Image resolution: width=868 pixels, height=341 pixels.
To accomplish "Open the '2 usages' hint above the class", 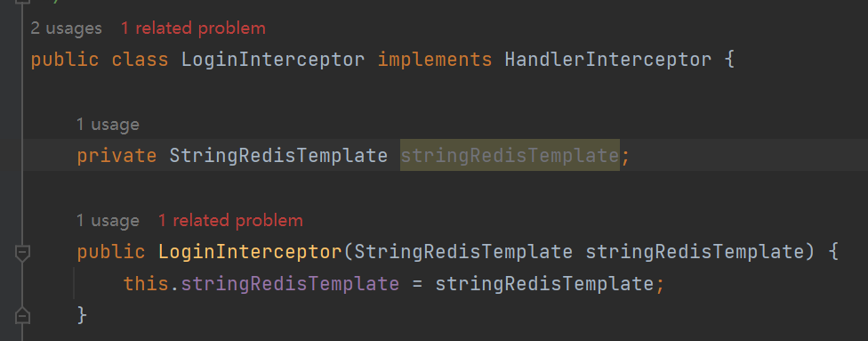I will click(x=67, y=28).
